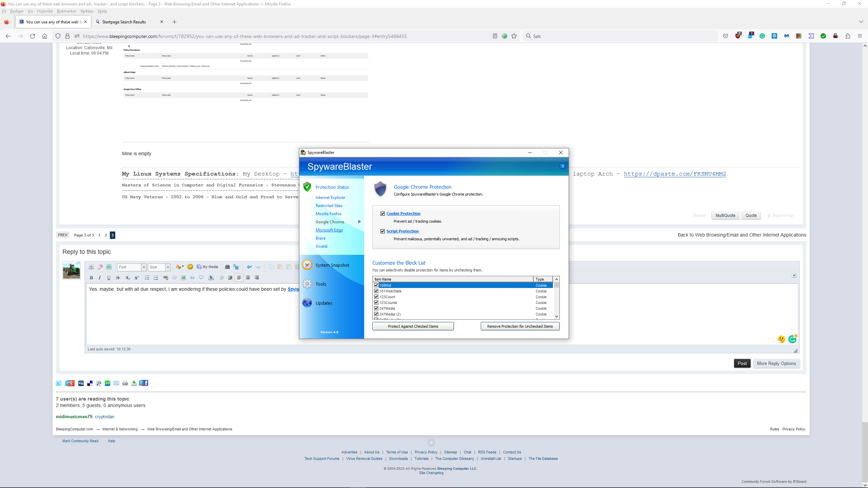Open the Size dropdown in the reply editor

pyautogui.click(x=159, y=267)
